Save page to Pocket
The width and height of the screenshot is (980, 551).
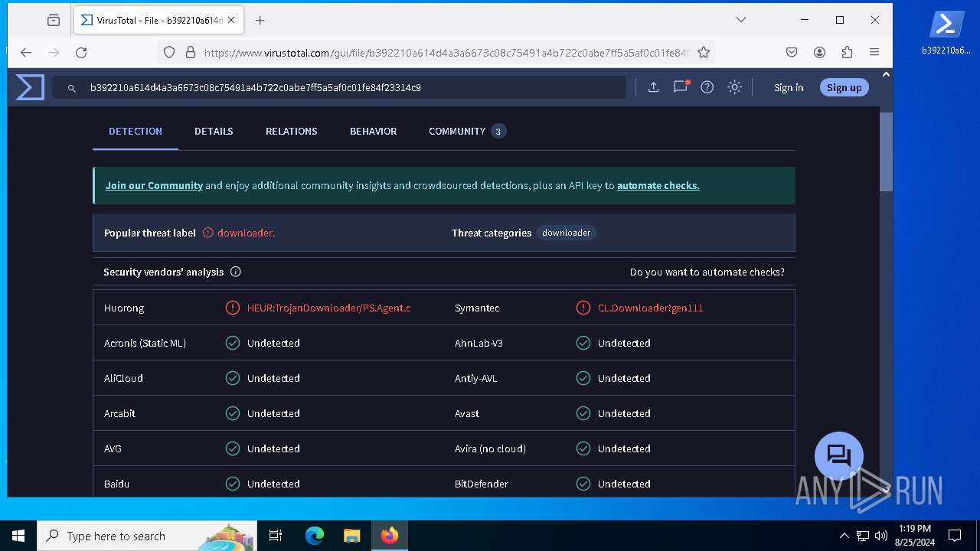tap(792, 53)
